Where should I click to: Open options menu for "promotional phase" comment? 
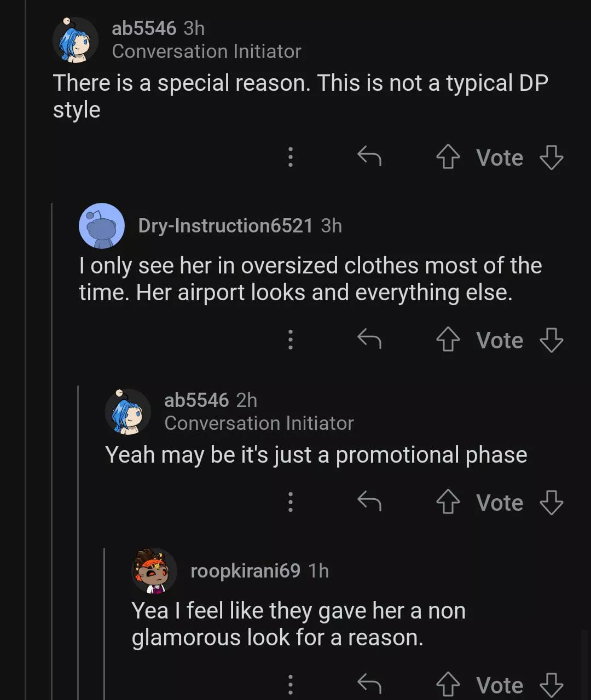point(291,501)
